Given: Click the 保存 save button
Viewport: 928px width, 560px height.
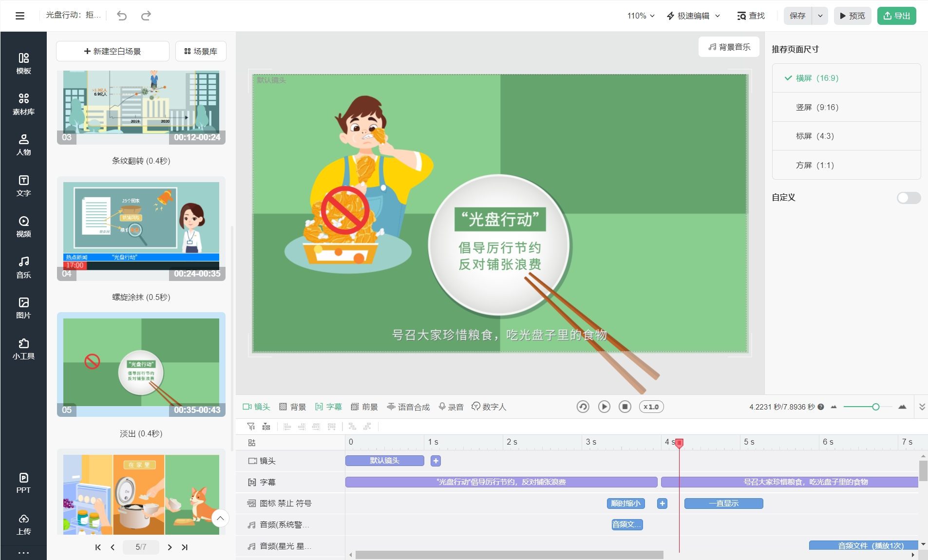Looking at the screenshot, I should coord(797,16).
